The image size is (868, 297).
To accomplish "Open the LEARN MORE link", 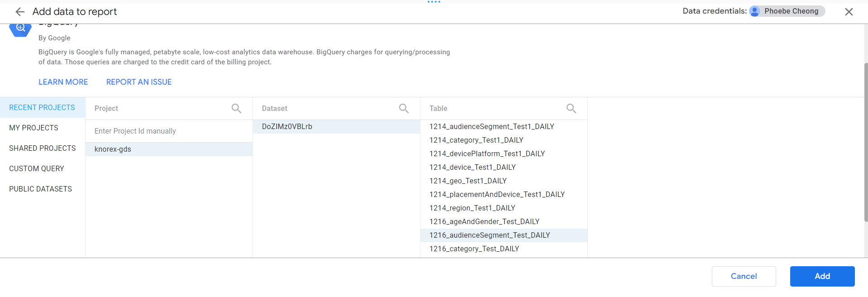I will click(63, 82).
